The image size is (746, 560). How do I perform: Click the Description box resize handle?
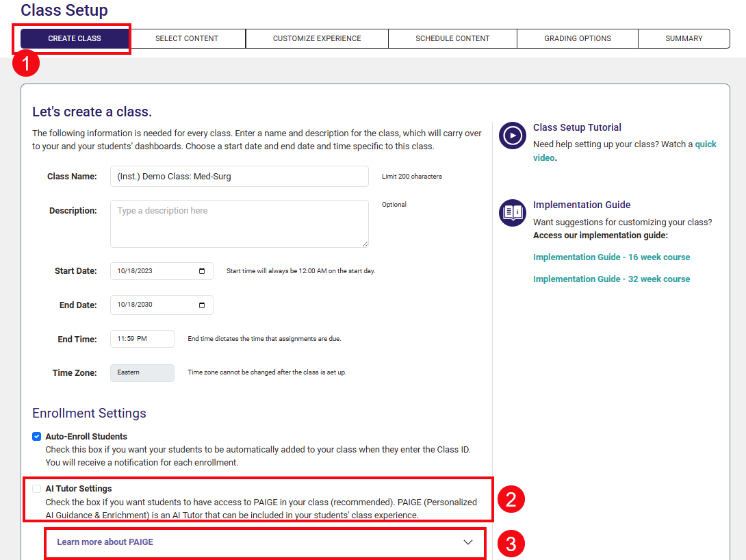(x=364, y=244)
